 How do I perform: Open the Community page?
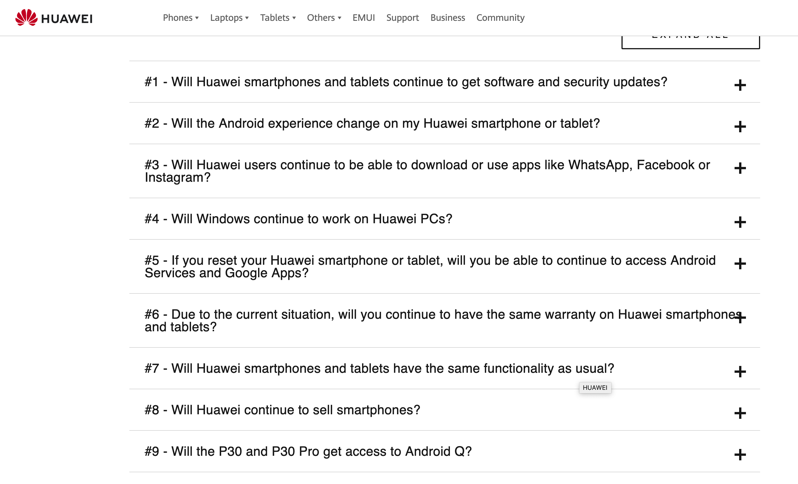point(500,18)
